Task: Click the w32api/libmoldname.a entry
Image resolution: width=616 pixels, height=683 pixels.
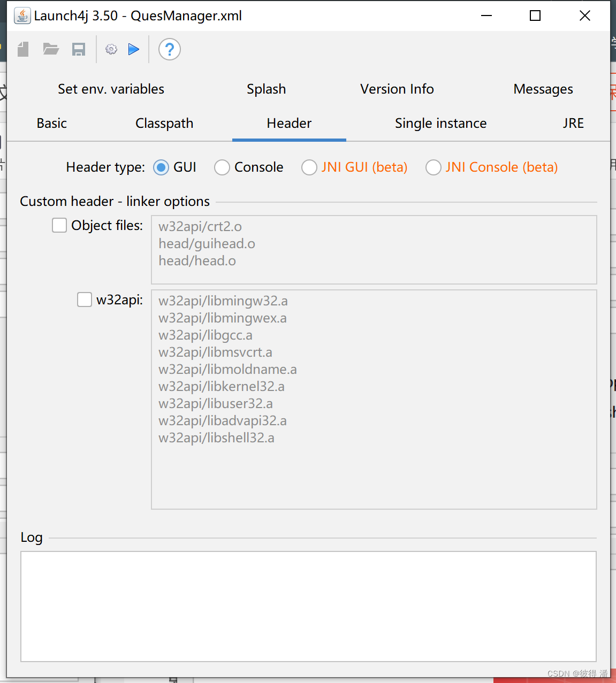Action: coord(227,369)
